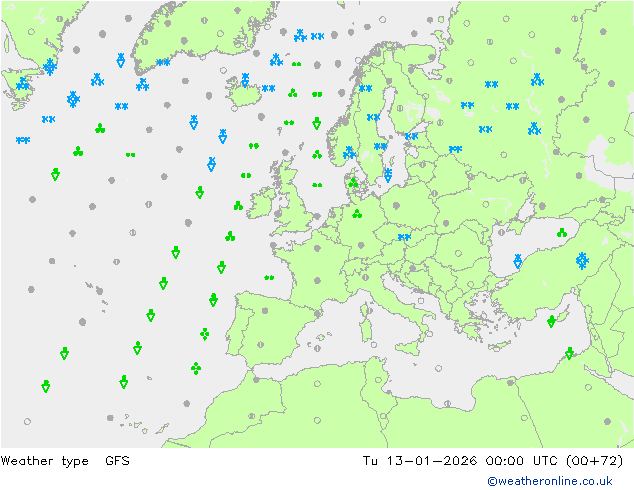Image resolution: width=634 pixels, height=490 pixels.
Task: Click the snow shower symbol in the Baltic Sea
Action: coord(388,175)
